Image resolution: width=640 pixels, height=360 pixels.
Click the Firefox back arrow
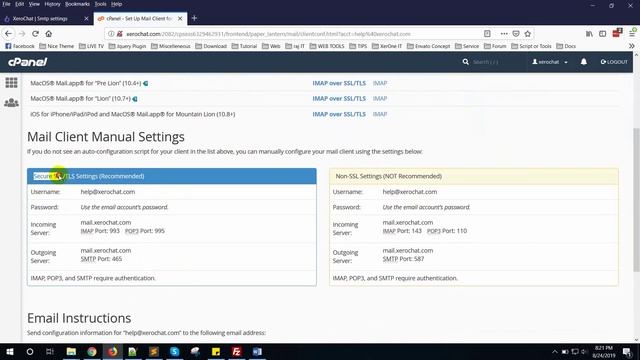point(9,33)
